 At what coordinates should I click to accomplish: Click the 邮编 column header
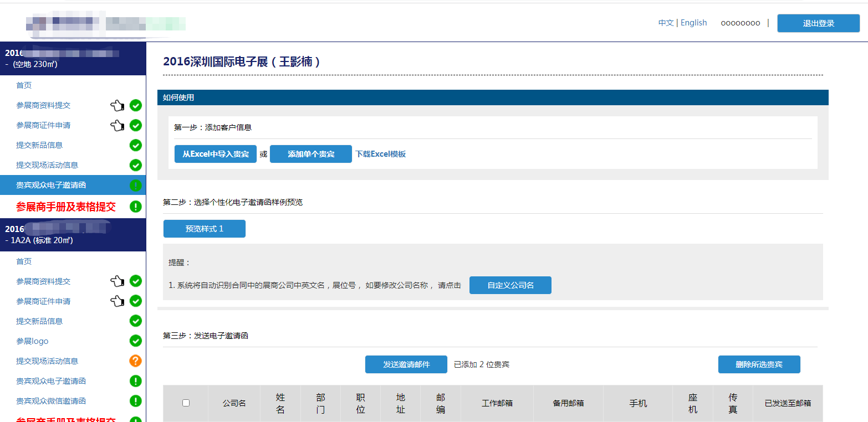[x=441, y=403]
